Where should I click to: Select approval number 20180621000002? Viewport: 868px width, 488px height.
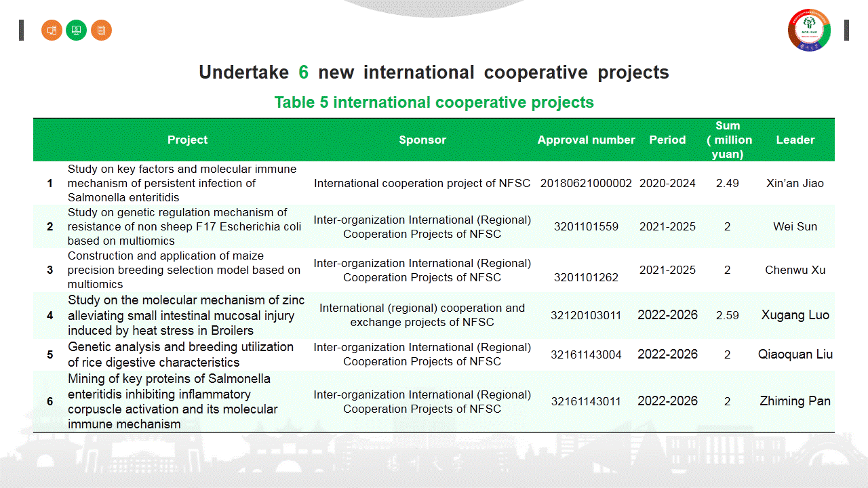coord(586,183)
